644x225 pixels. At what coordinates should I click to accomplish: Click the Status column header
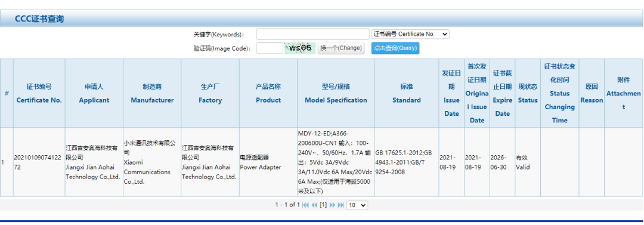click(528, 93)
